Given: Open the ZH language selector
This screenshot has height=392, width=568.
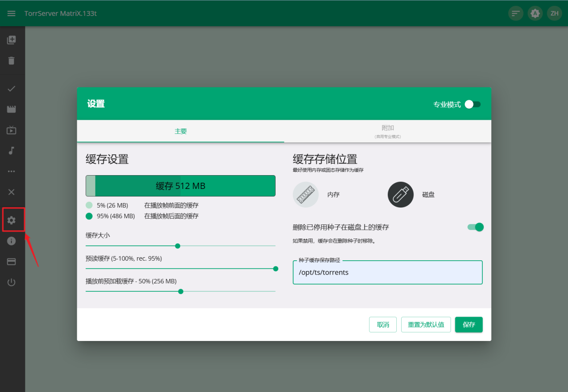Looking at the screenshot, I should click(554, 13).
